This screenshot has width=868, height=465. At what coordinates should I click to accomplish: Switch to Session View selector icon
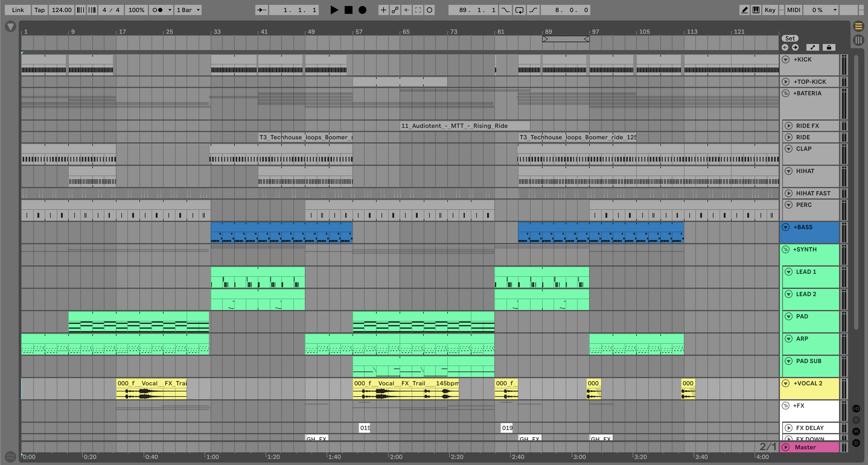pyautogui.click(x=859, y=40)
